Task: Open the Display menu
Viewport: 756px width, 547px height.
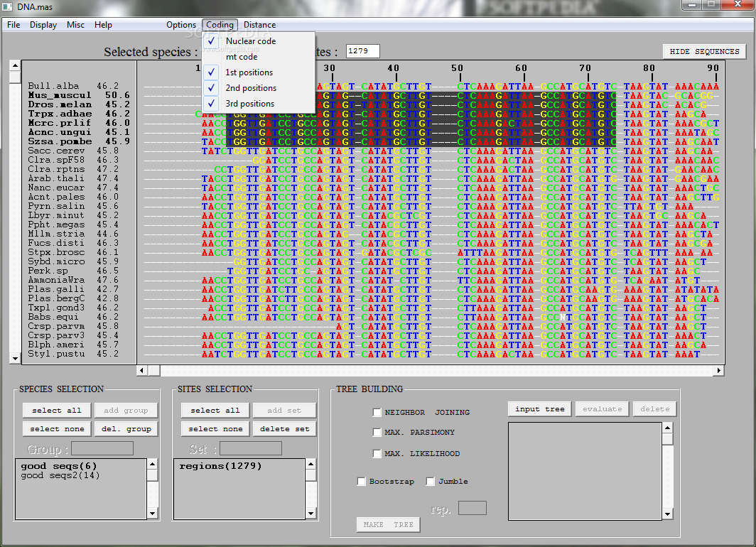Action: coord(43,25)
